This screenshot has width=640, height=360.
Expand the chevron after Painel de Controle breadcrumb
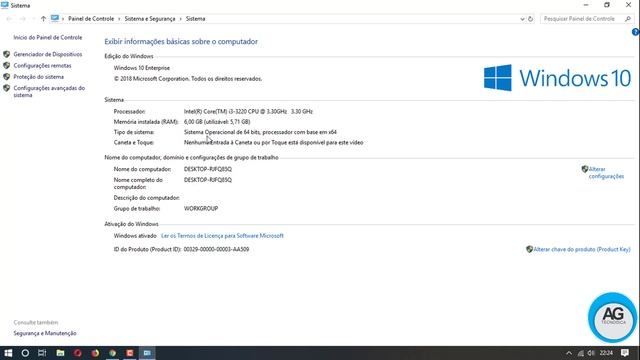119,19
